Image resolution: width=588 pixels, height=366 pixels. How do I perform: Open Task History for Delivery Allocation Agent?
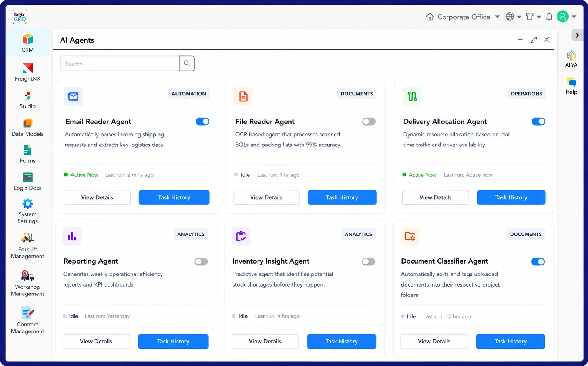[x=511, y=197]
